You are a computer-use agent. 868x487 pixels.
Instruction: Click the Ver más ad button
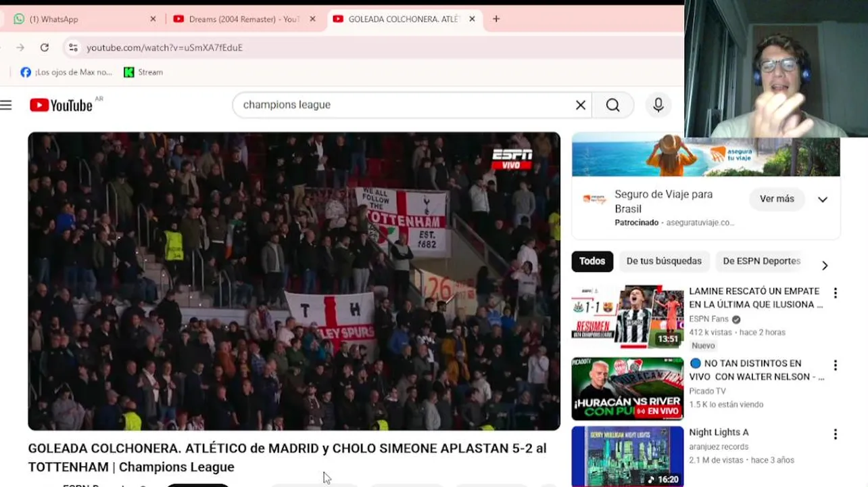tap(777, 199)
